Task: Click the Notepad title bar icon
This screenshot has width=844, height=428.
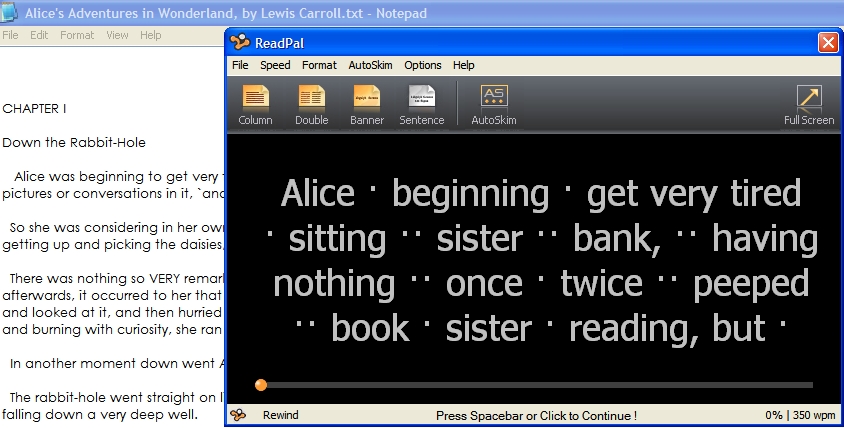Action: click(x=9, y=12)
